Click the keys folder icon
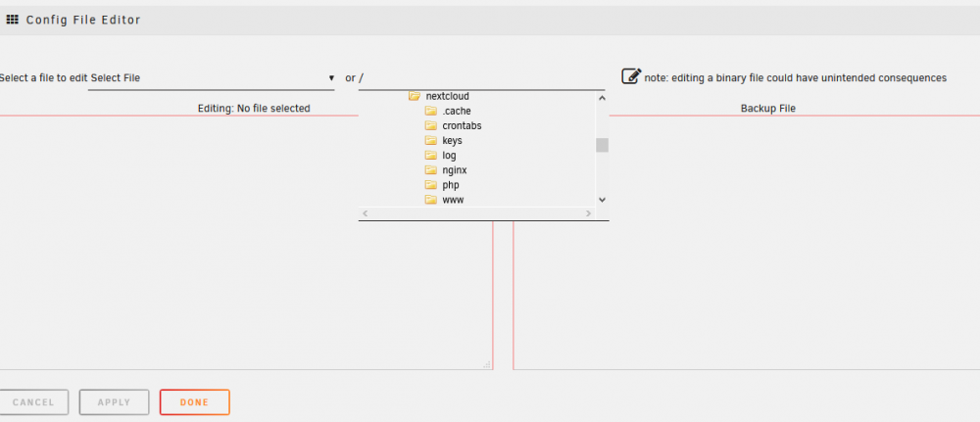980x422 pixels. 430,140
